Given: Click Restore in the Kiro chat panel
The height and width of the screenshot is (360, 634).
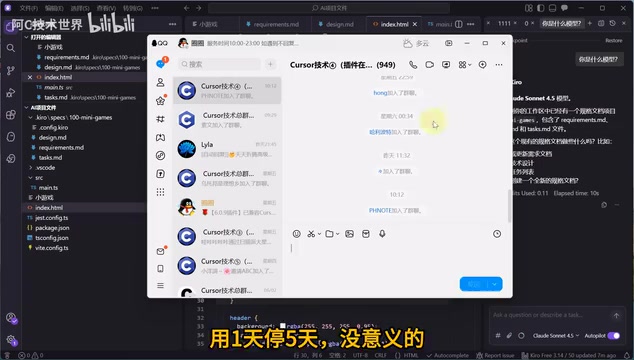Looking at the screenshot, I should 613,40.
